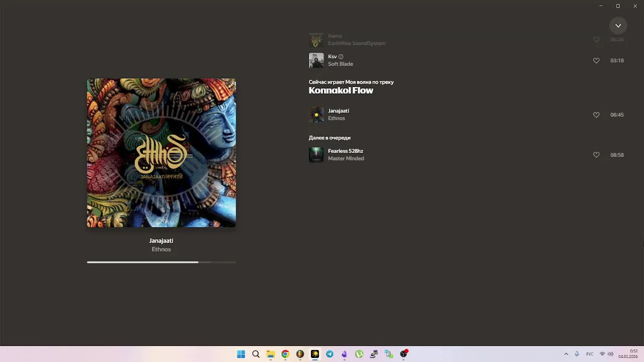Click the Fearless 528hz cover thumbnail

(316, 155)
